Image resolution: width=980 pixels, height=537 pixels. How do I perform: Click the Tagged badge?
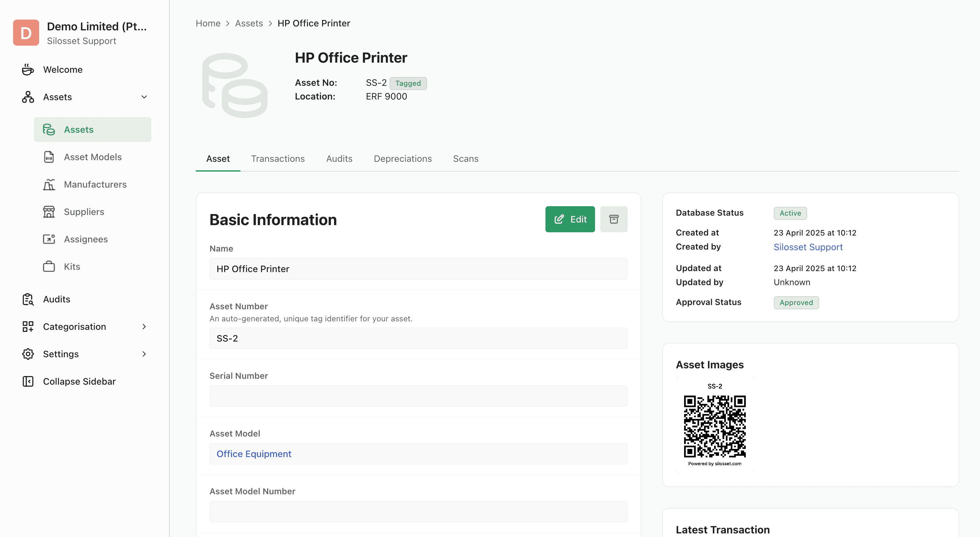pos(408,83)
